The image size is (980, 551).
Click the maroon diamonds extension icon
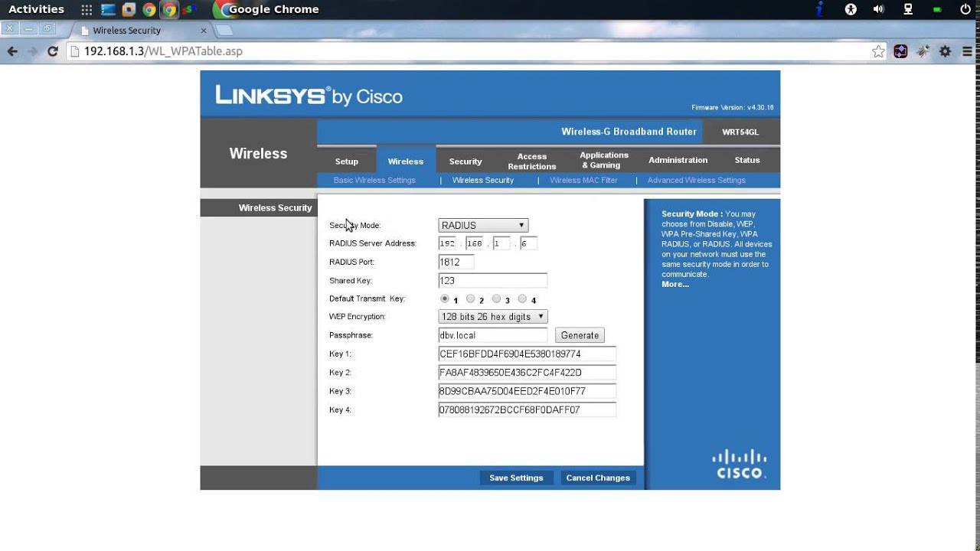(x=900, y=51)
